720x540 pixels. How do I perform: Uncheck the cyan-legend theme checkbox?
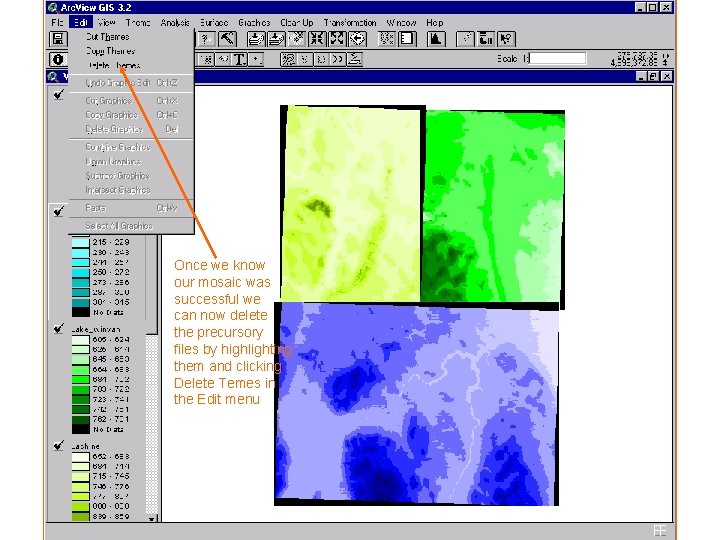pyautogui.click(x=58, y=212)
